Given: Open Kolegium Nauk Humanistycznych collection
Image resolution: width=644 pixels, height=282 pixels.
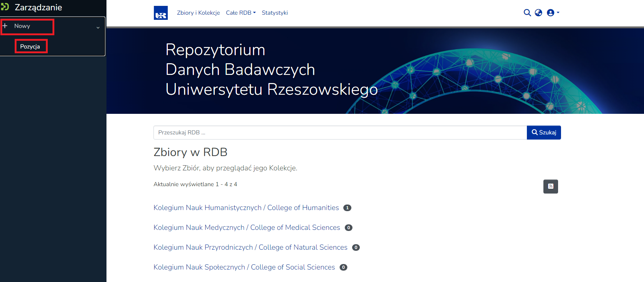Looking at the screenshot, I should coord(246,208).
